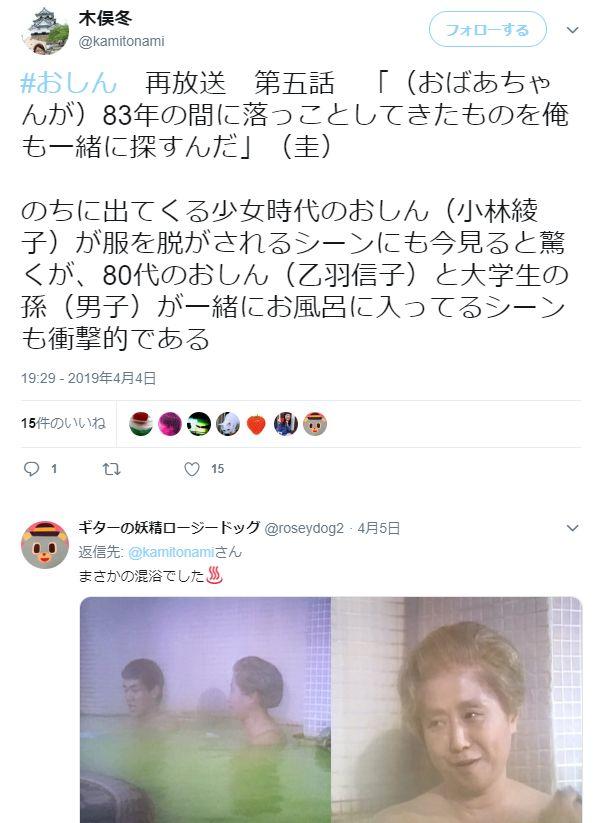Open the white character liker avatar
Viewport: 603px width, 823px height.
[x=228, y=424]
